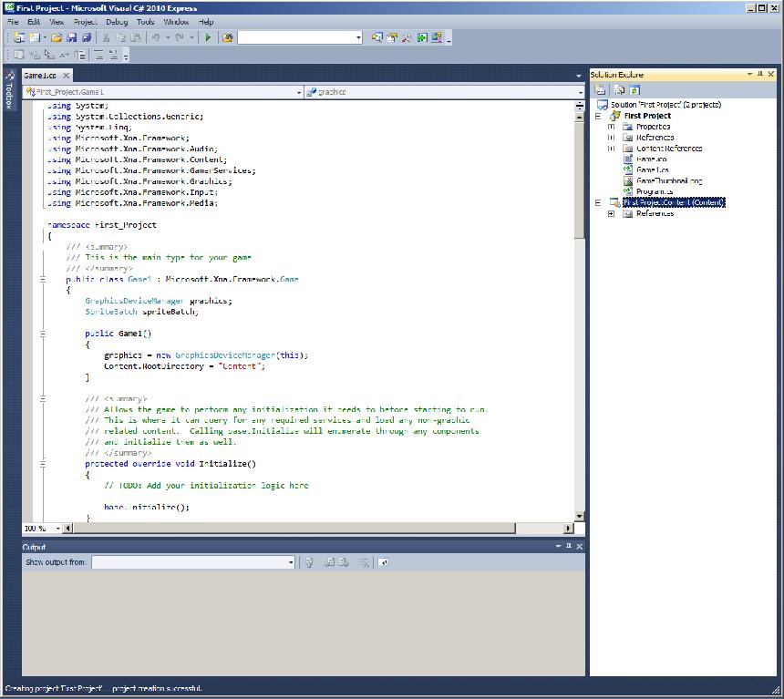The width and height of the screenshot is (784, 699).
Task: Collapse the First Project Content node
Action: click(x=597, y=202)
